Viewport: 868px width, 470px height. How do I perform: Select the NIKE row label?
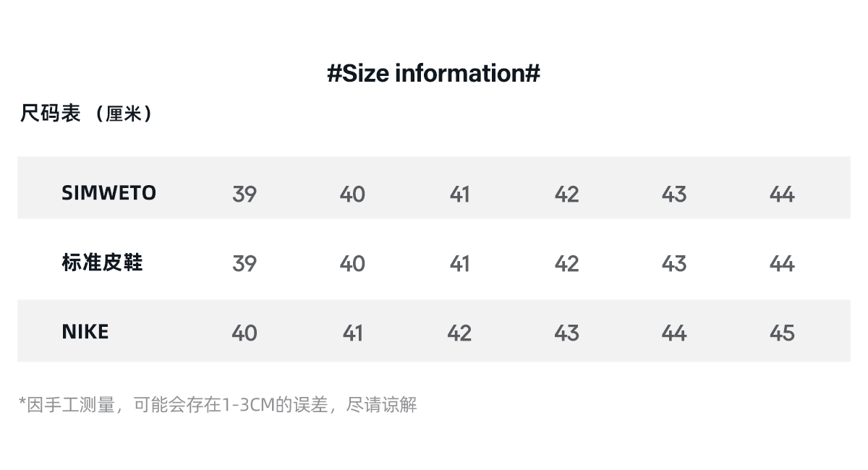click(85, 332)
